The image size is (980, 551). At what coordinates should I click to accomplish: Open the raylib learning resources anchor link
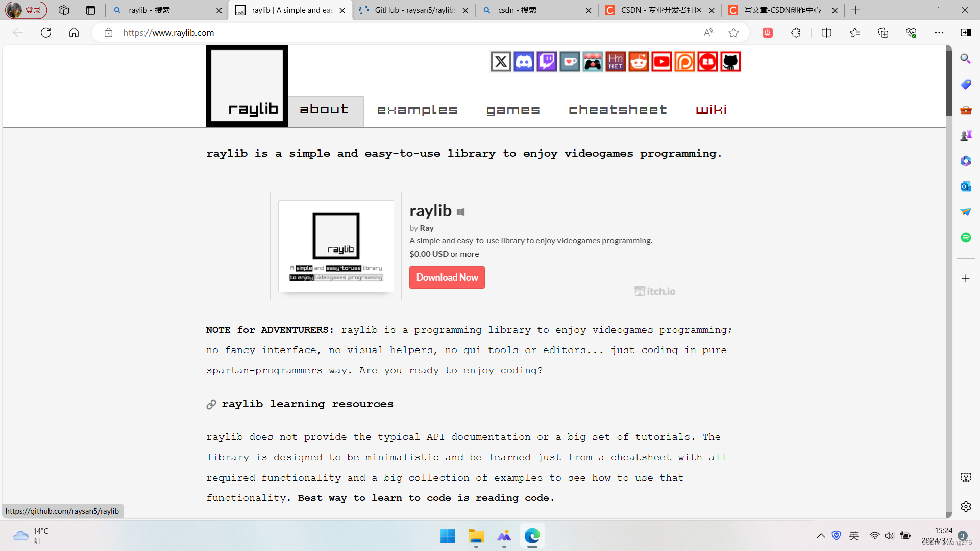tap(211, 404)
